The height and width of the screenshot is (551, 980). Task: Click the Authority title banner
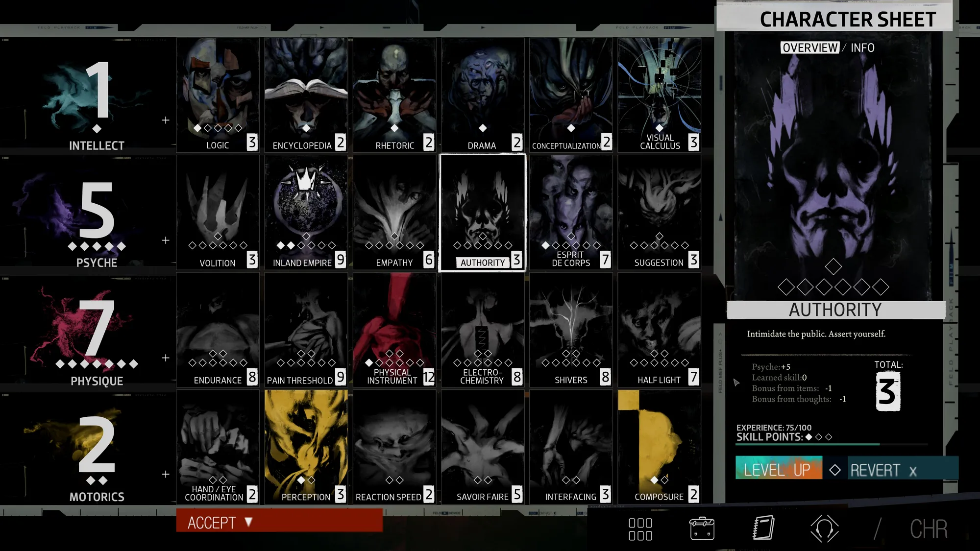(x=836, y=310)
